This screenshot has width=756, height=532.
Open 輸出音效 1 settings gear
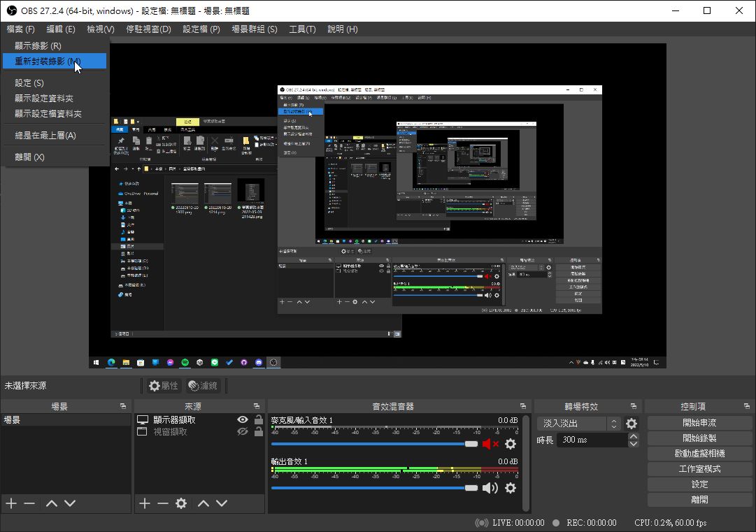(511, 488)
